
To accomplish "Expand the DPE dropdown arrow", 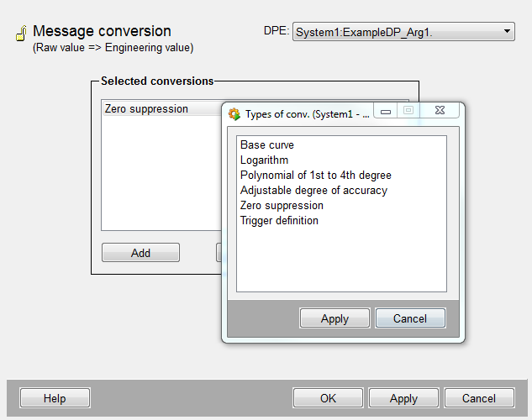I will [x=507, y=32].
